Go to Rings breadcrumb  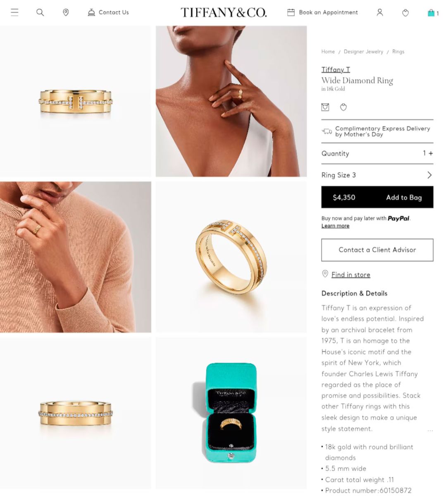[398, 52]
